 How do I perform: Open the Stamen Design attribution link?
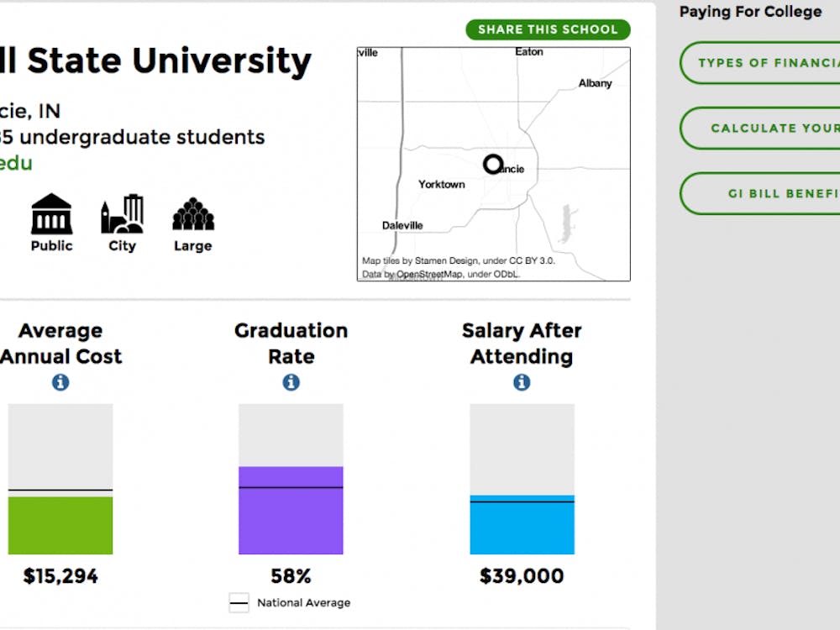441,260
